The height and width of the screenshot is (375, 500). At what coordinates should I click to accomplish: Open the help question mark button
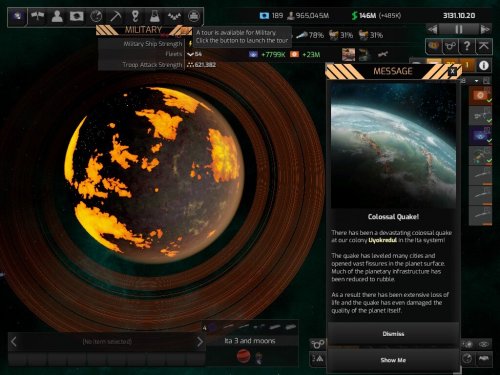coord(467,46)
